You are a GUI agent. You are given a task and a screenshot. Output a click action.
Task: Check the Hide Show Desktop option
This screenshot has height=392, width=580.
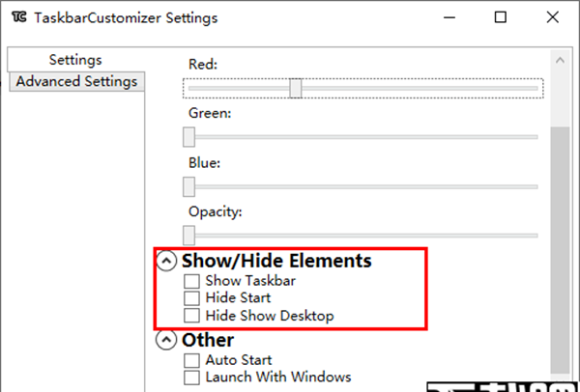pos(191,316)
